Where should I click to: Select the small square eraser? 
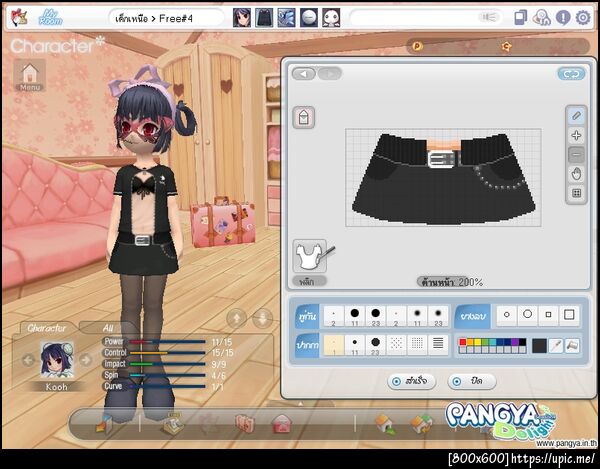click(548, 315)
